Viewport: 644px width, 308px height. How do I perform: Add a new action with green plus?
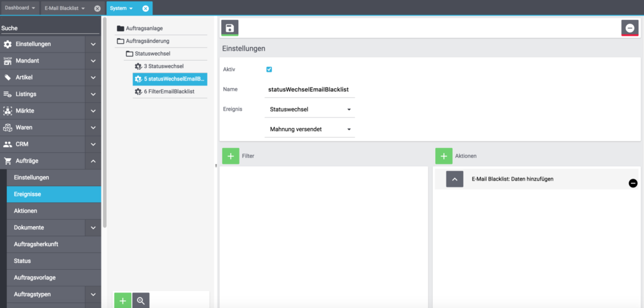click(443, 156)
